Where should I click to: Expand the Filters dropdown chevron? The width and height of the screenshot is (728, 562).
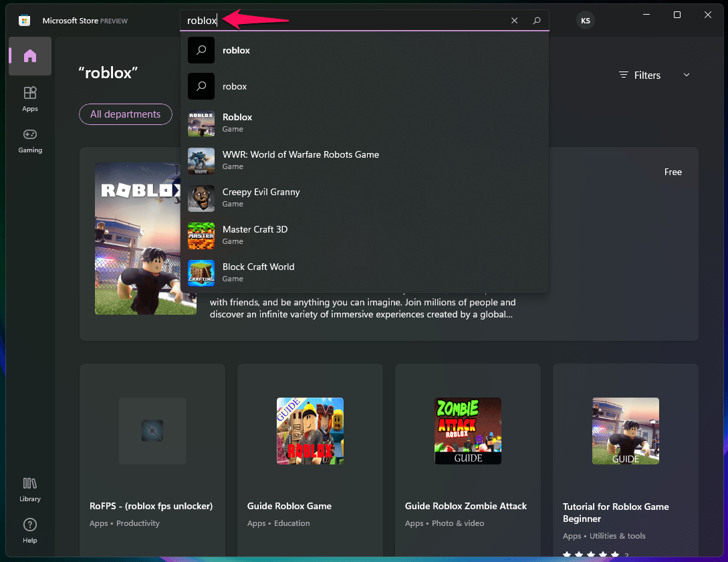[686, 76]
